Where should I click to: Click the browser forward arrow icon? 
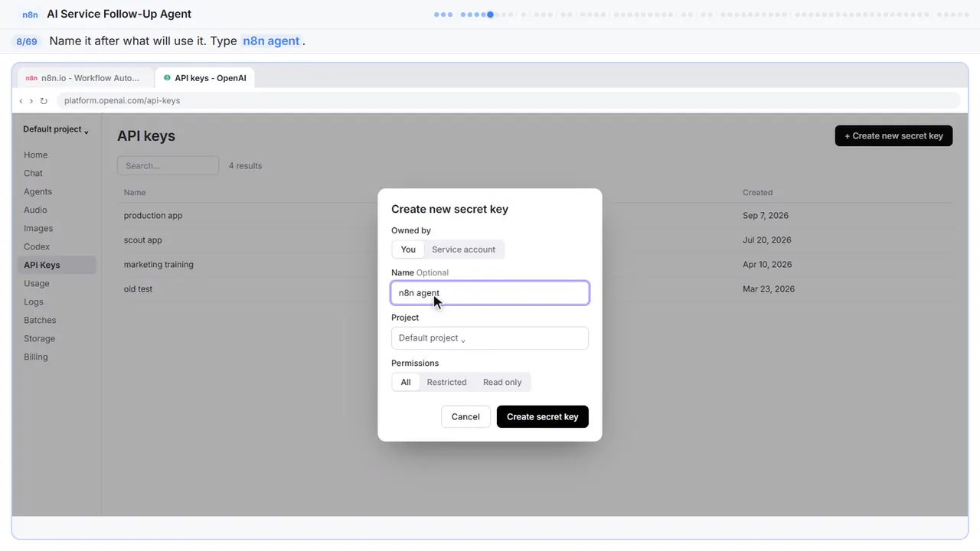point(31,101)
